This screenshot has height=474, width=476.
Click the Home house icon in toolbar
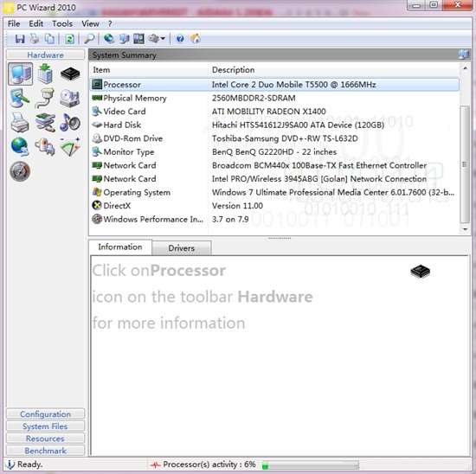(196, 39)
